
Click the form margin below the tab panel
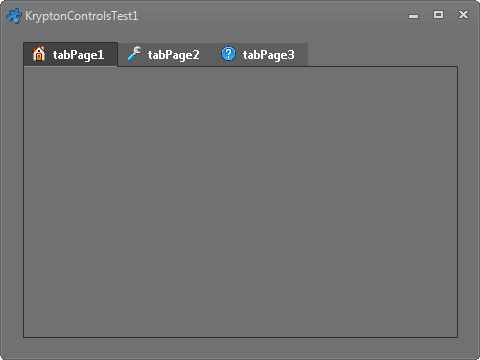click(x=240, y=347)
